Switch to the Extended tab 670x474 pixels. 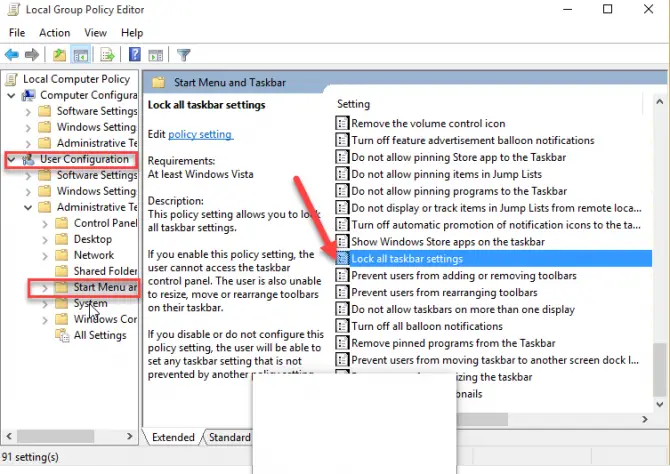173,437
